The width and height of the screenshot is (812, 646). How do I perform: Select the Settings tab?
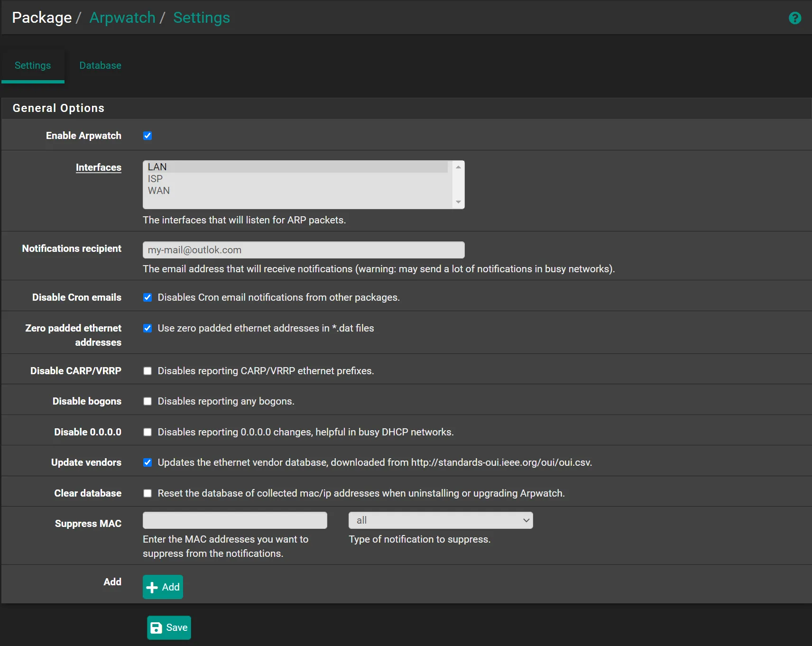pyautogui.click(x=32, y=65)
